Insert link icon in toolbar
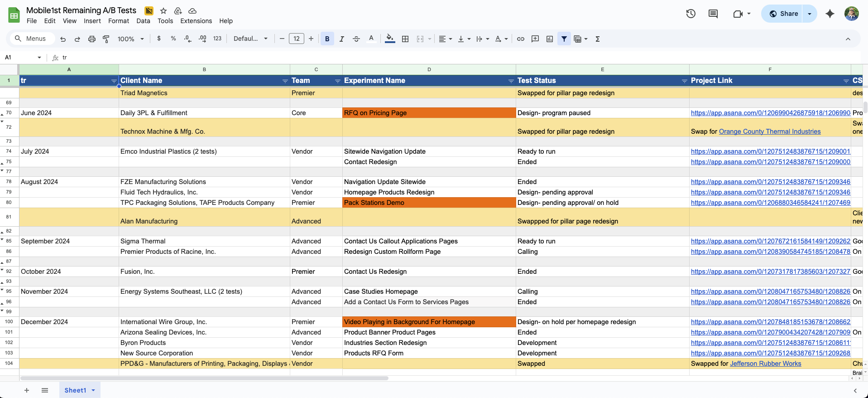This screenshot has width=868, height=398. (x=521, y=39)
